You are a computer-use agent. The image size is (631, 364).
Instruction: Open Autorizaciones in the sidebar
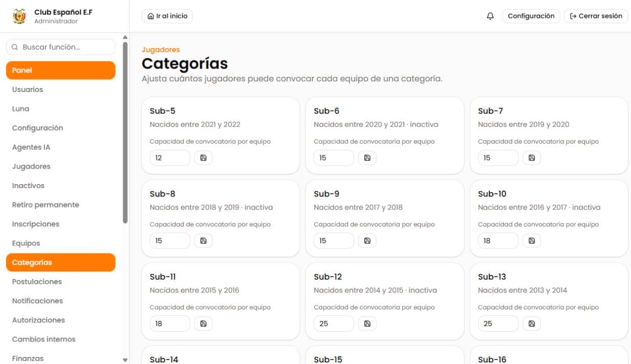(60, 320)
